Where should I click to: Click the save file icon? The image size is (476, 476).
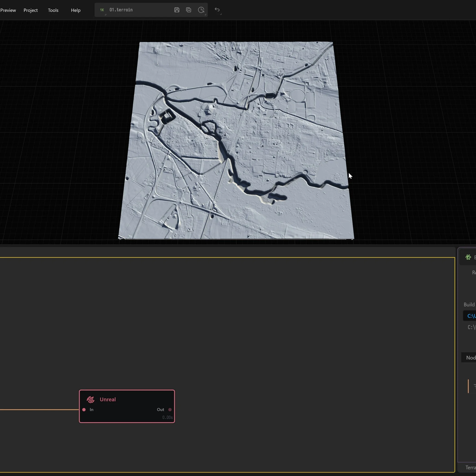(177, 10)
